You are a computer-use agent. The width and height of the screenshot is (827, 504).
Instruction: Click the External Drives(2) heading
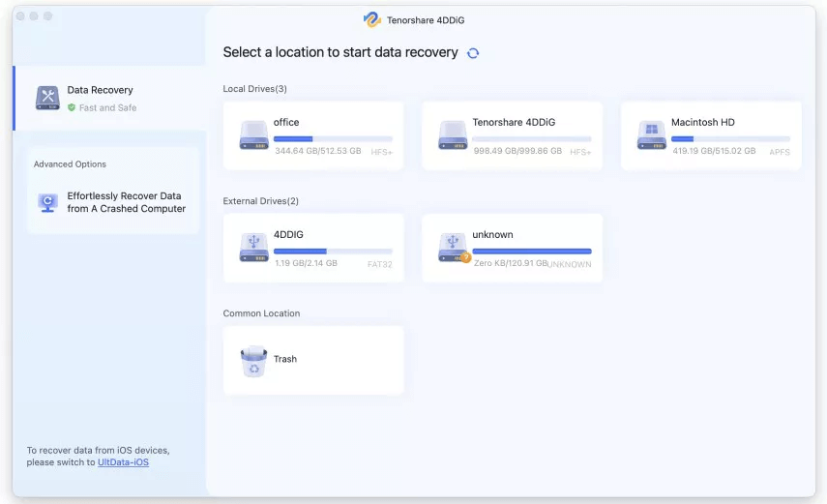(260, 201)
